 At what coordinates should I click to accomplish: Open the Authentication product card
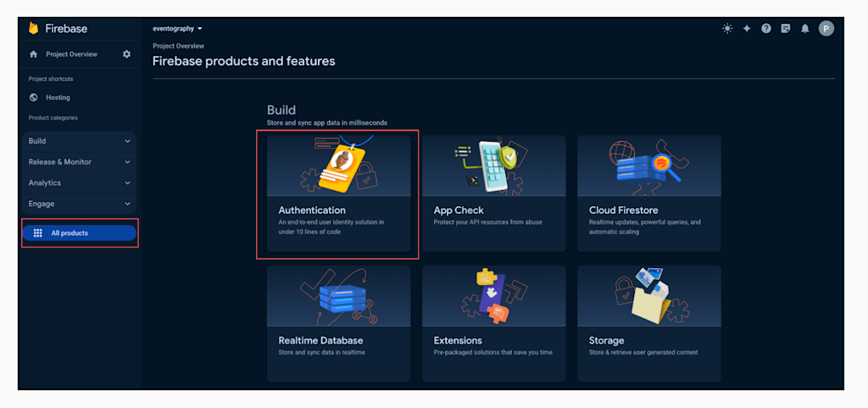point(339,193)
